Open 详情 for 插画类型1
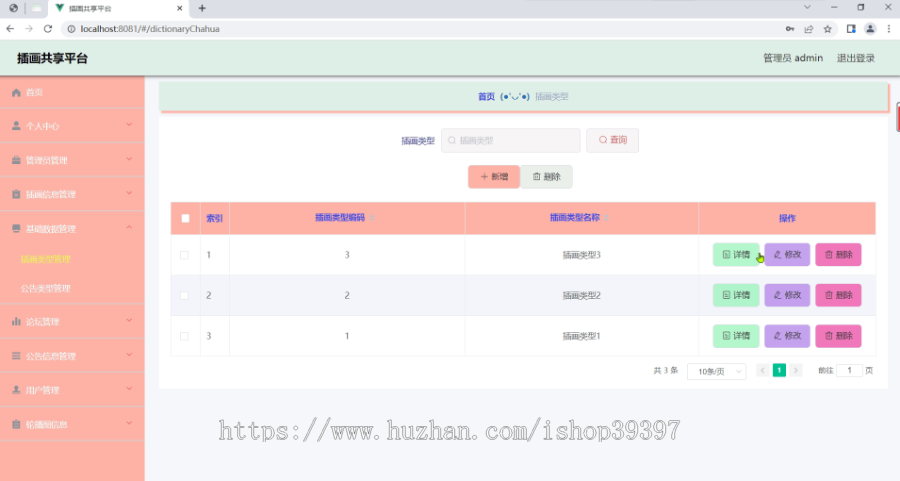The image size is (900, 481). pyautogui.click(x=736, y=336)
